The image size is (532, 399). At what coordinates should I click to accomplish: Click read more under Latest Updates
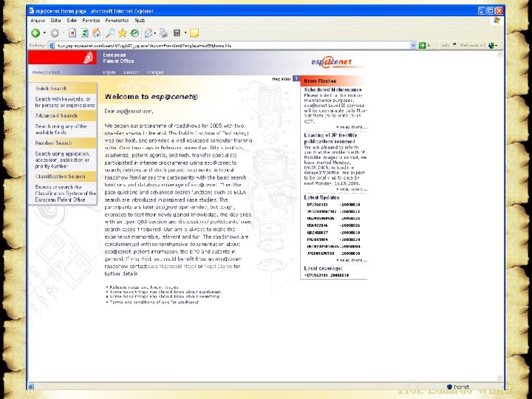coord(352,260)
